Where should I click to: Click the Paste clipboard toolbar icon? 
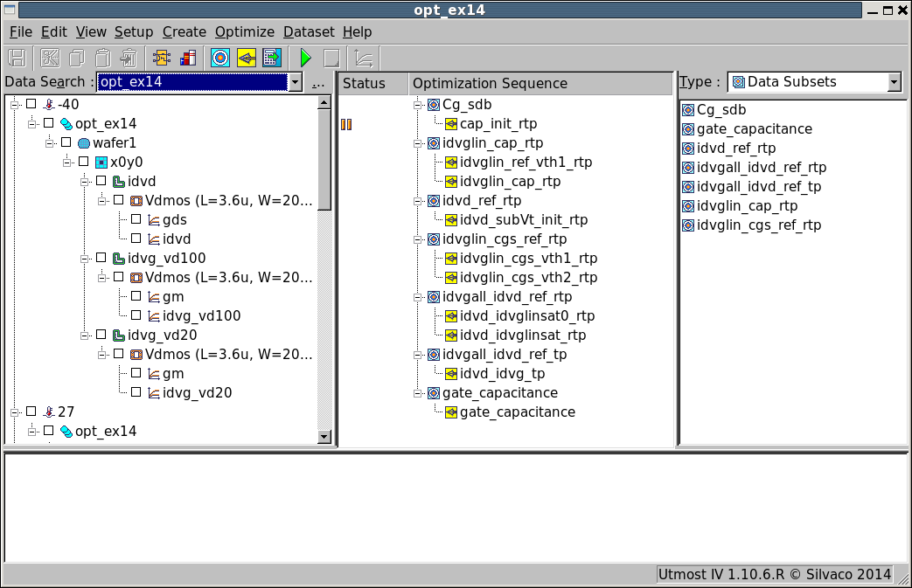(103, 59)
